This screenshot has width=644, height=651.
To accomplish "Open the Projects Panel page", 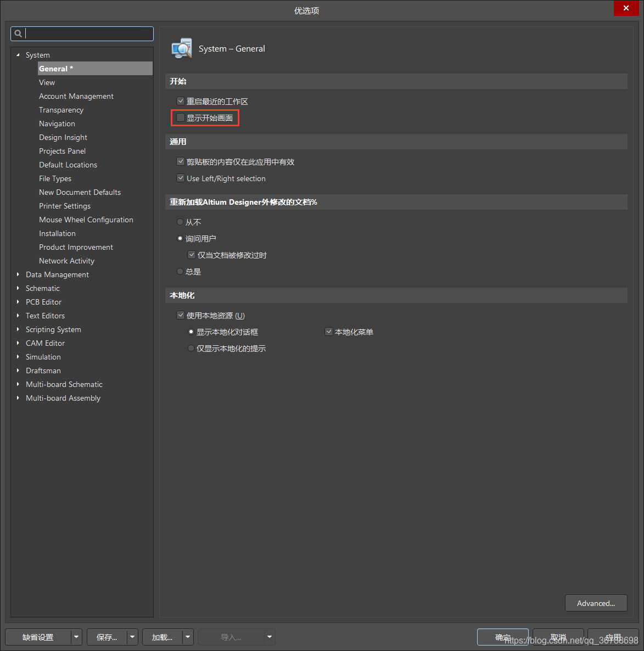I will (x=62, y=151).
